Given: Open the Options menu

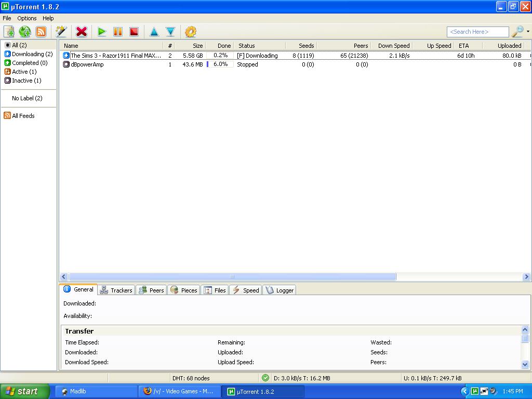Looking at the screenshot, I should click(x=27, y=18).
